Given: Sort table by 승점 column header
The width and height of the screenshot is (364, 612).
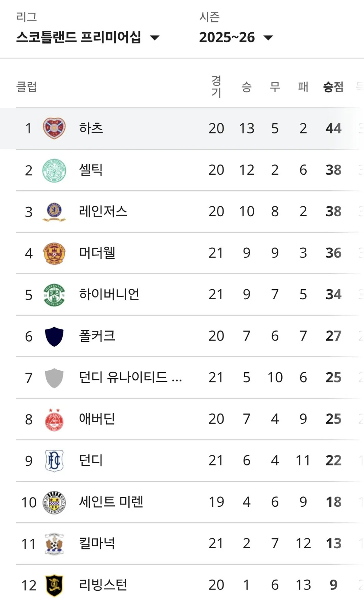Looking at the screenshot, I should 333,87.
